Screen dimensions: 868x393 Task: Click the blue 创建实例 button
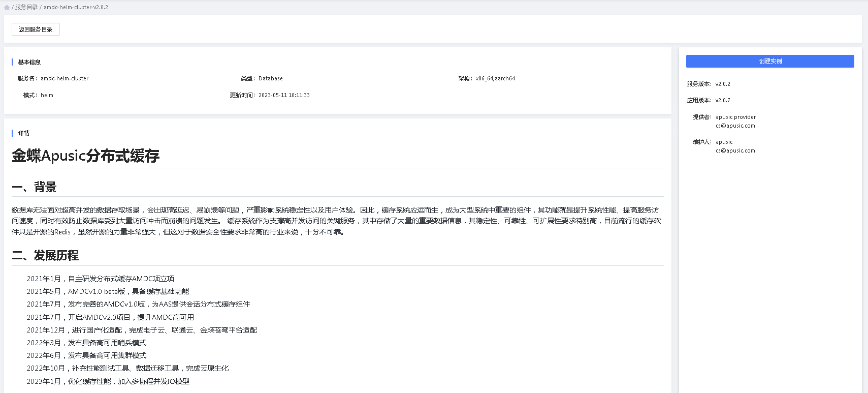769,62
